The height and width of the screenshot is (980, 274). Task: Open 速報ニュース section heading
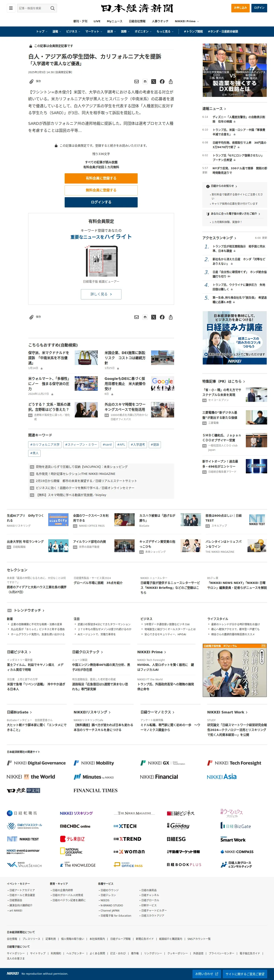click(x=214, y=109)
